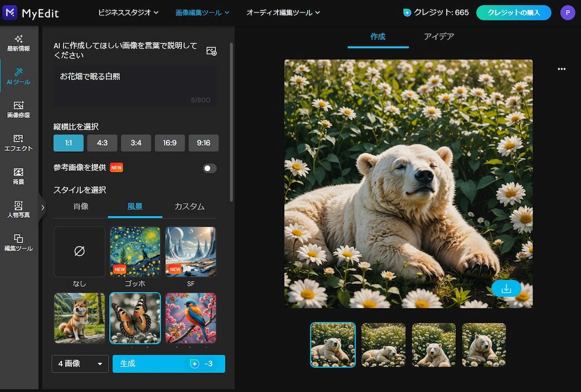The height and width of the screenshot is (392, 581).
Task: Click the large generated polar bear preview
Action: pyautogui.click(x=408, y=183)
